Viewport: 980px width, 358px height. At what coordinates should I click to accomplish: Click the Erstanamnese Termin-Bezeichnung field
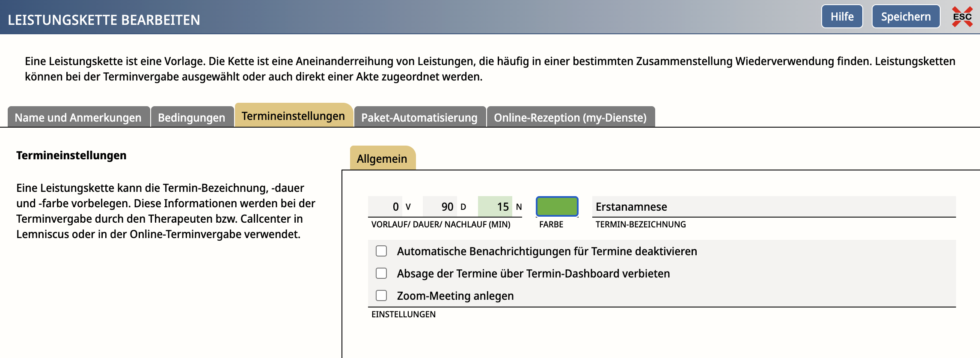coord(773,207)
